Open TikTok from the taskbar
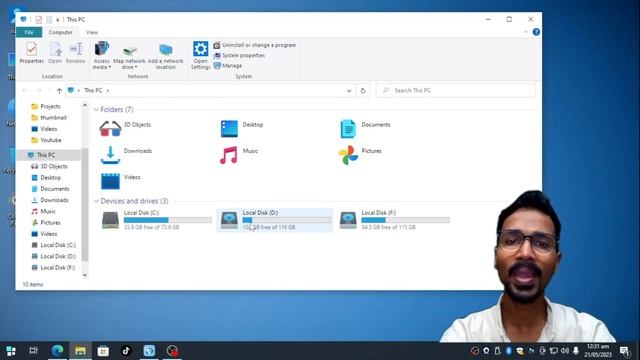This screenshot has height=360, width=640. pyautogui.click(x=126, y=351)
